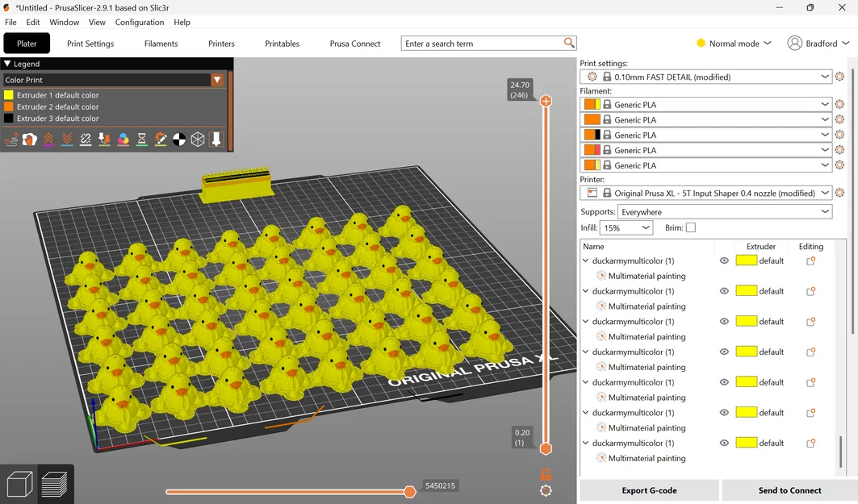Click Bradford user account avatar icon

click(x=794, y=44)
